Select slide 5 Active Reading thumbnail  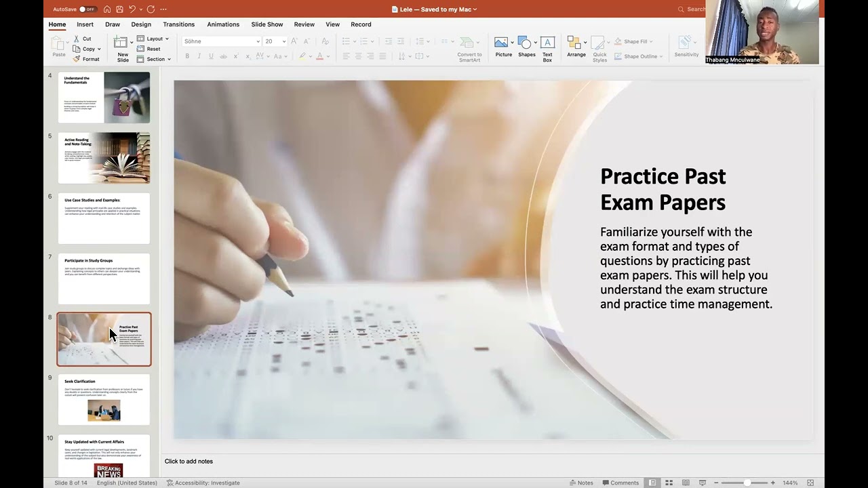click(104, 158)
